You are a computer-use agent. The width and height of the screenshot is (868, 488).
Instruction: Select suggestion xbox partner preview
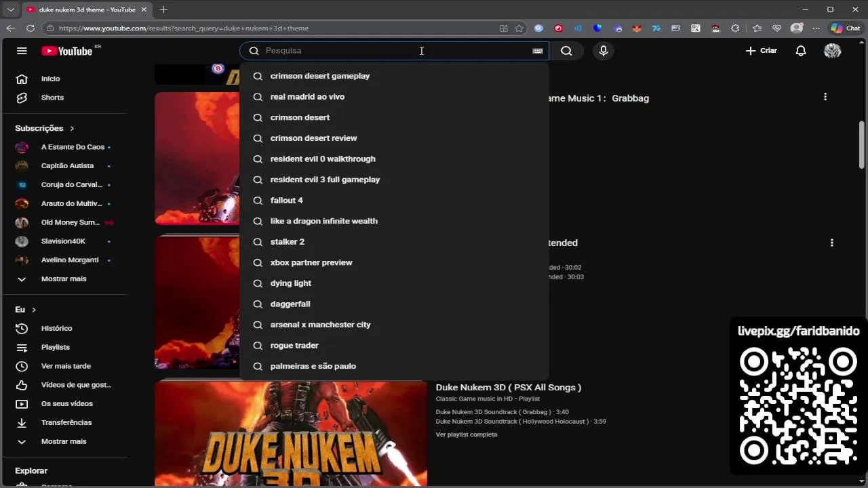coord(394,262)
